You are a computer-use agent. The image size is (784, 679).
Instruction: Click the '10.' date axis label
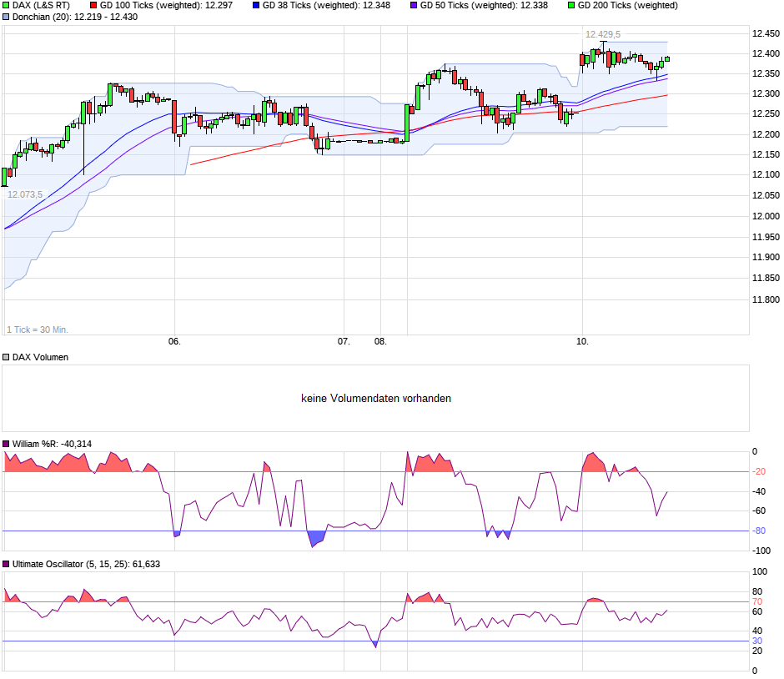tap(582, 341)
